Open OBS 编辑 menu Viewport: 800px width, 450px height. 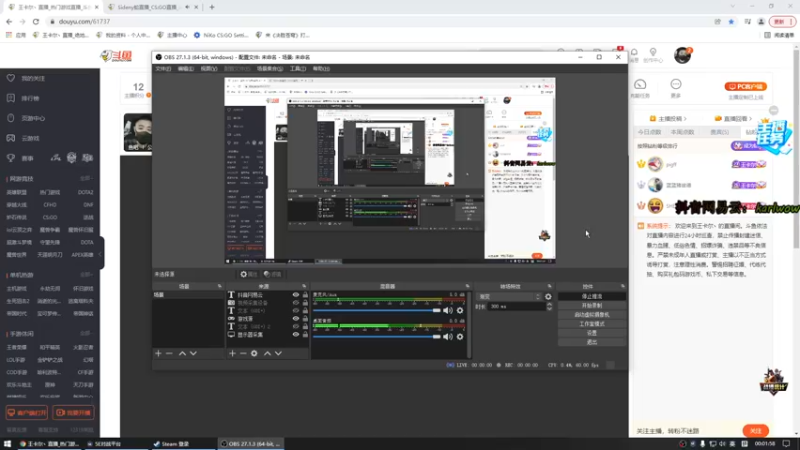pyautogui.click(x=186, y=68)
